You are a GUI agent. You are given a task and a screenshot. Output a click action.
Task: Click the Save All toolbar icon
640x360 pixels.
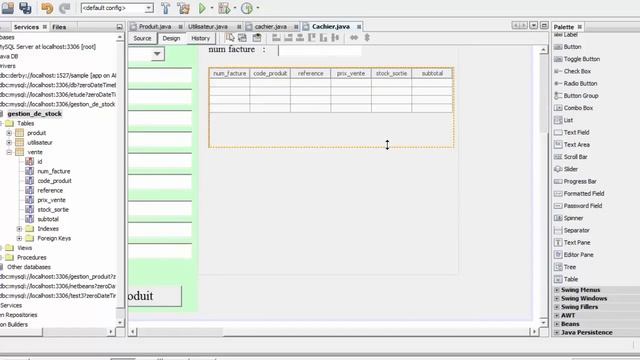pos(25,8)
